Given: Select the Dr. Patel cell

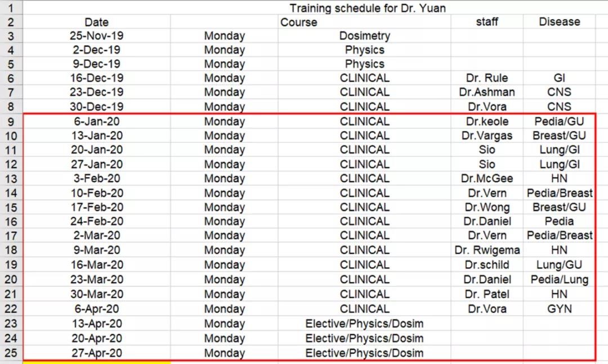Looking at the screenshot, I should 487,294.
